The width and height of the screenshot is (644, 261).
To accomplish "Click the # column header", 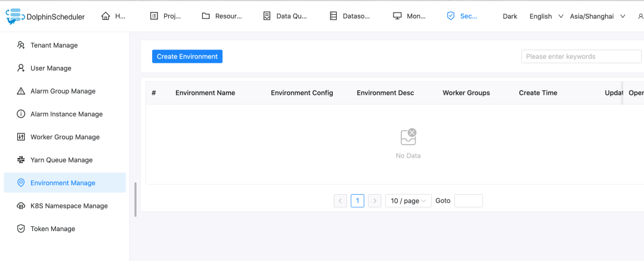I will [154, 93].
